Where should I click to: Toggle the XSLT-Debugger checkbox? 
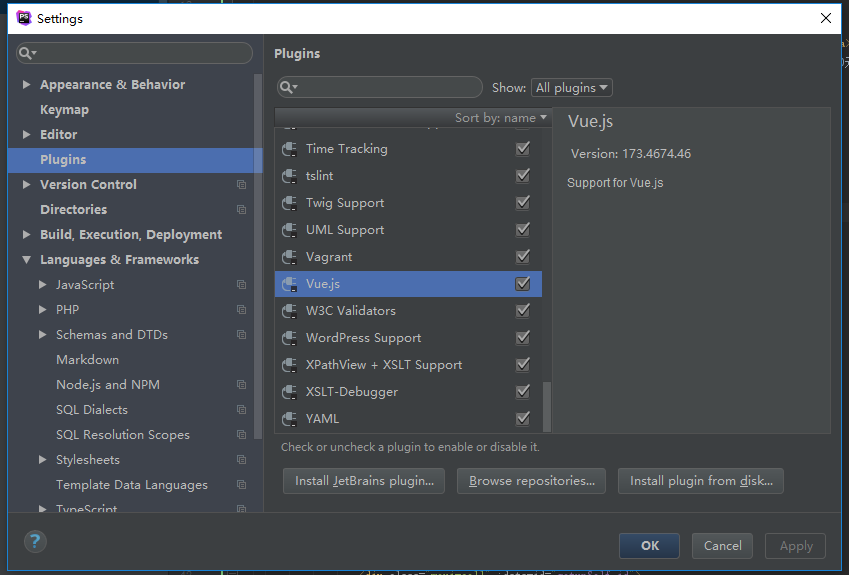click(523, 391)
